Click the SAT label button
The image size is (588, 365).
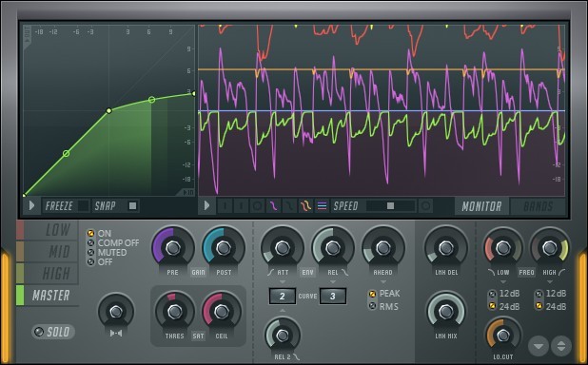[x=198, y=336]
